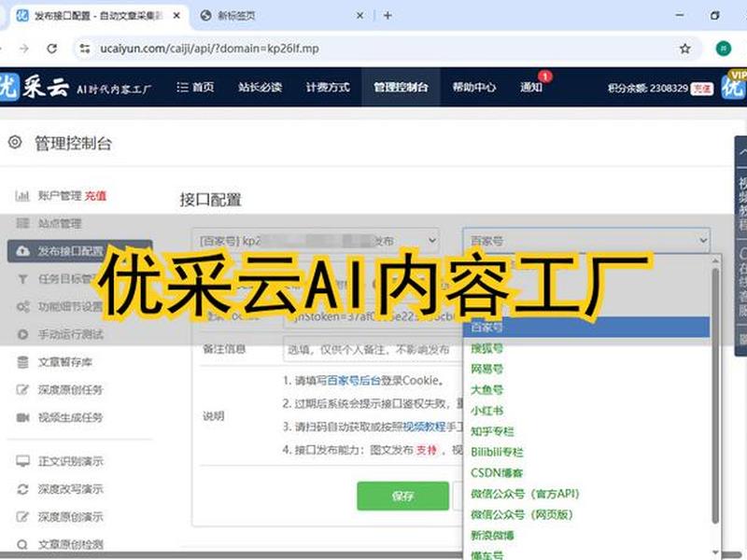Click the gear icon beside 管理控制台 heading

(15, 143)
